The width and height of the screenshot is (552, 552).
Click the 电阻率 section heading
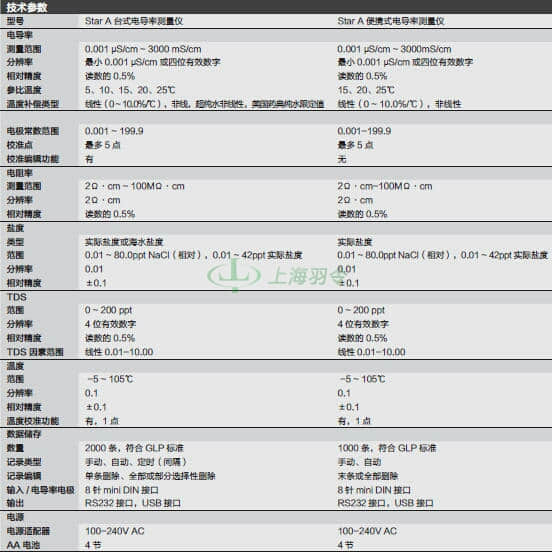tap(19, 173)
